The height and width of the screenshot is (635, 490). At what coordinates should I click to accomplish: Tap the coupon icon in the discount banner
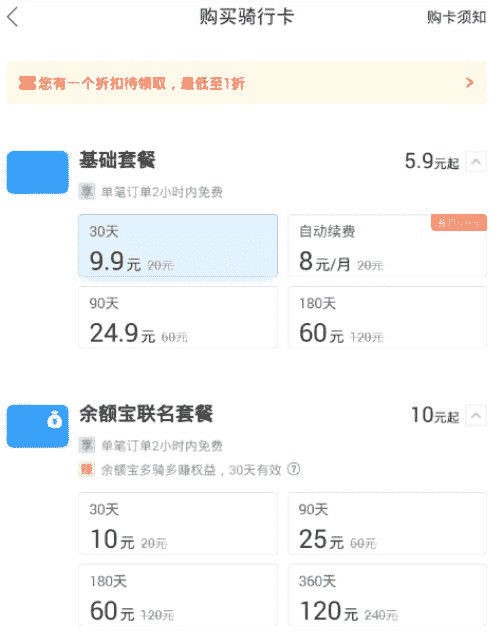tap(27, 83)
